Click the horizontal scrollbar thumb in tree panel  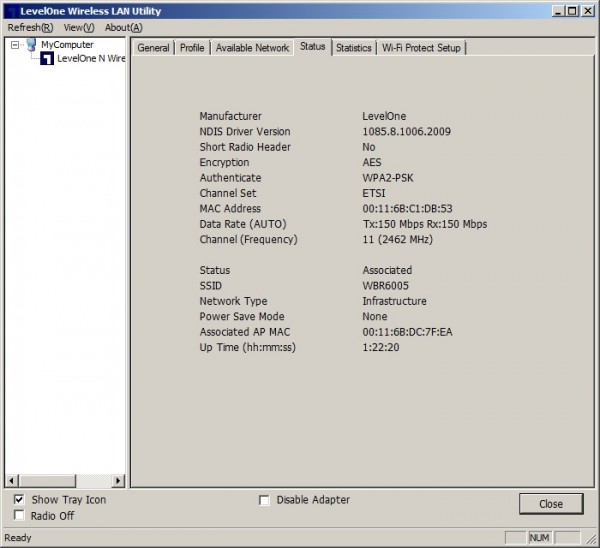pos(47,480)
